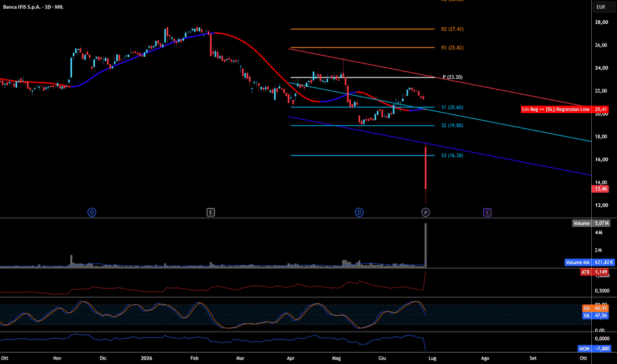This screenshot has width=617, height=364.
Task: Click the 24,00 price axis label
Action: click(x=601, y=68)
